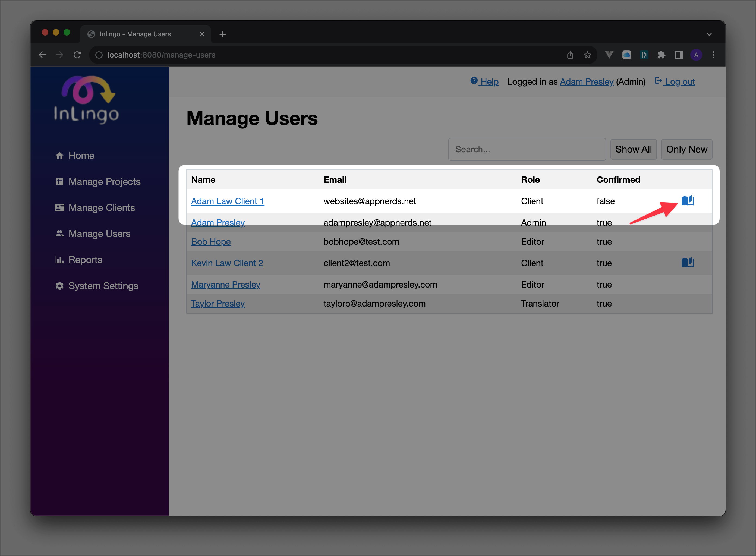
Task: Reload the page using the refresh icon
Action: click(x=77, y=55)
